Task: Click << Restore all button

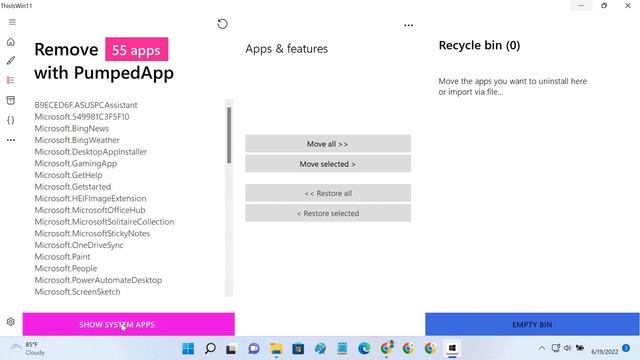Action: (328, 193)
